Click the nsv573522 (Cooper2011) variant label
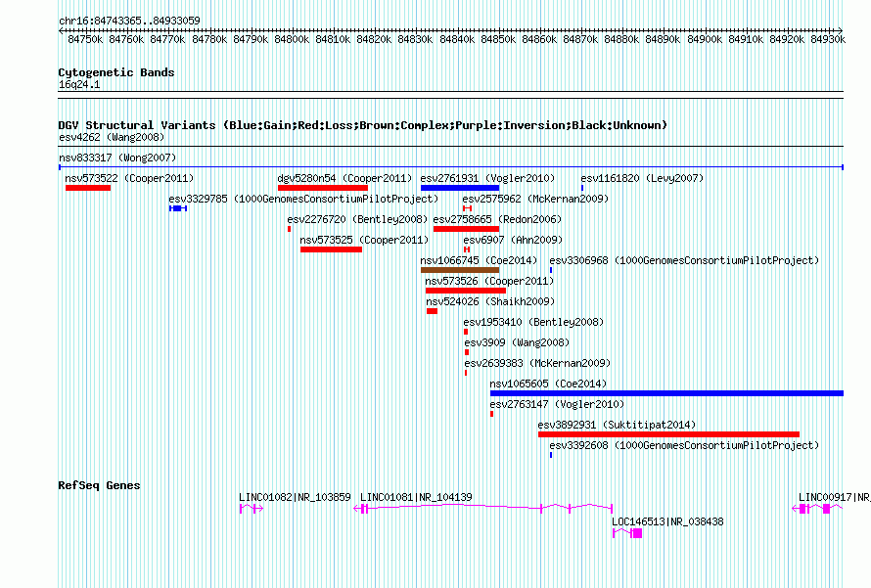The width and height of the screenshot is (871, 588). 129,178
